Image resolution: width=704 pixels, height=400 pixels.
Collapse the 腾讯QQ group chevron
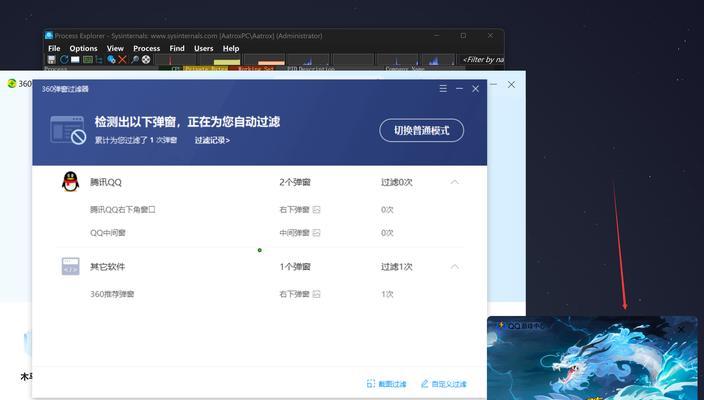pyautogui.click(x=454, y=182)
